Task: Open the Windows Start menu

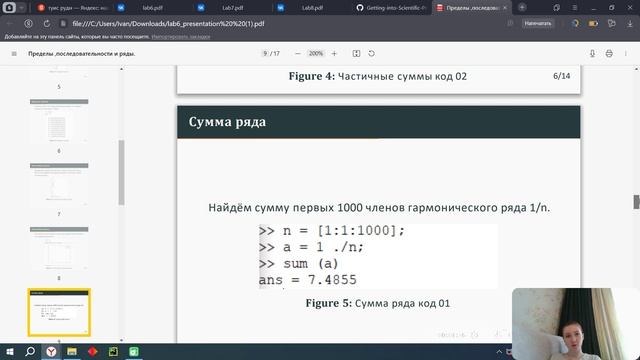Action: [x=9, y=351]
